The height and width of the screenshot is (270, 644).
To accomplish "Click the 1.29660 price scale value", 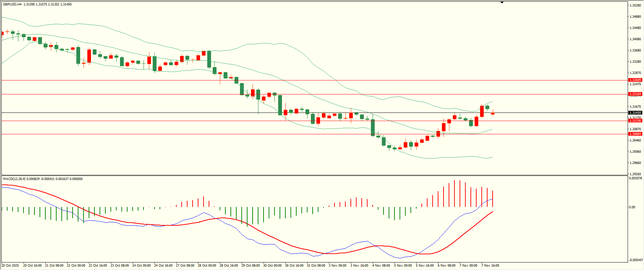I will (x=635, y=163).
